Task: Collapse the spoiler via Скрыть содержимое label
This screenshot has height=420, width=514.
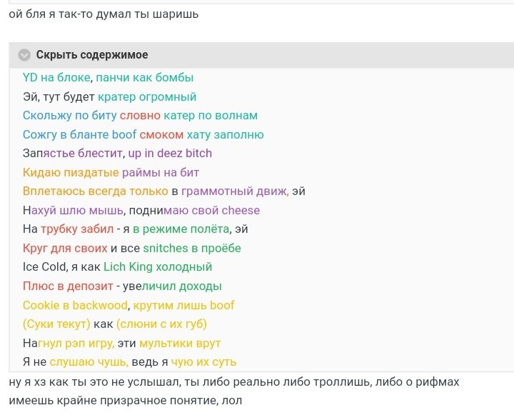Action: pos(92,55)
